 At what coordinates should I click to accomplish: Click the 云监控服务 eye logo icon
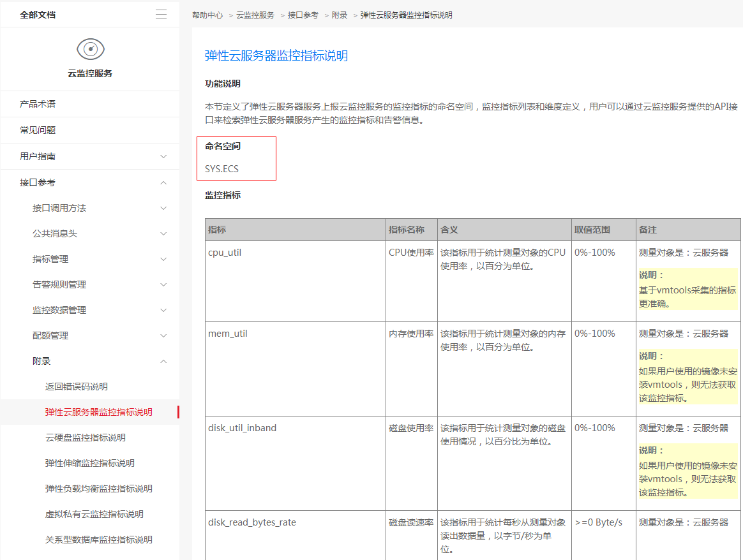pyautogui.click(x=91, y=49)
